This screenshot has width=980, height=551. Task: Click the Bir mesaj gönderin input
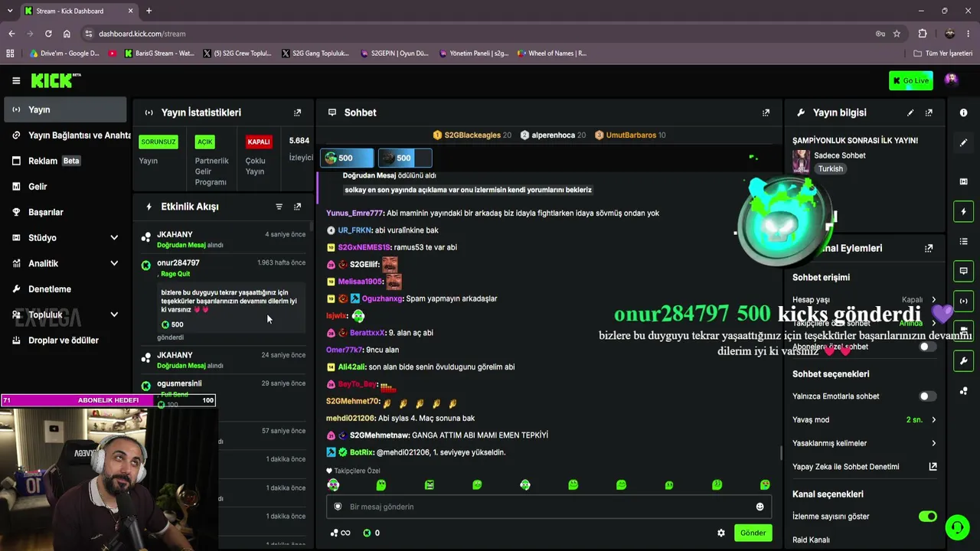[x=549, y=507]
